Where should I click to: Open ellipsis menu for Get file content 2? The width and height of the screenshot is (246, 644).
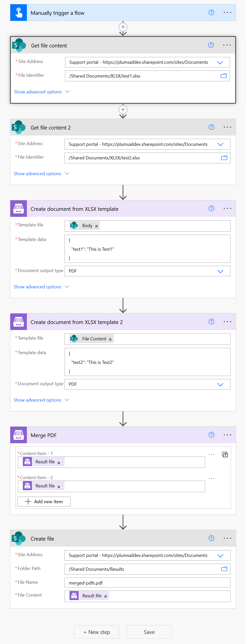click(x=227, y=127)
